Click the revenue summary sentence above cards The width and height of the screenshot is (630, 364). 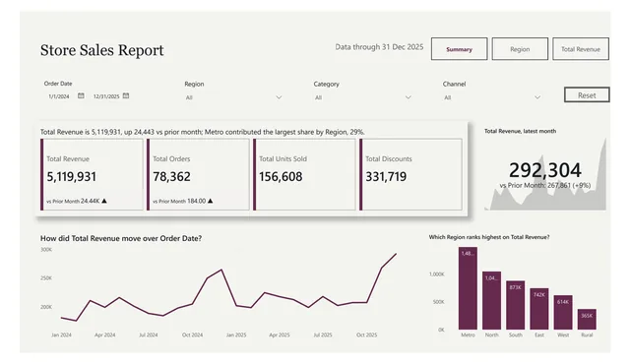pyautogui.click(x=203, y=132)
